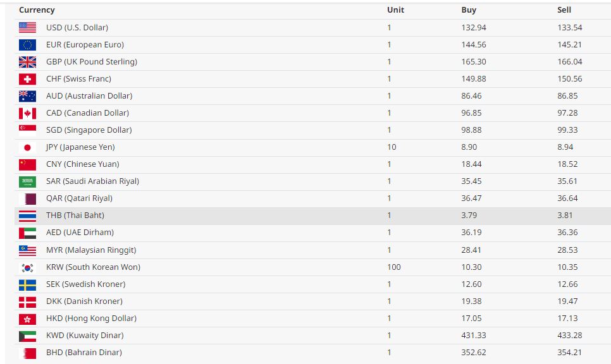The height and width of the screenshot is (364, 611).
Task: Select the THB (Thai Baht) row label
Action: 75,215
